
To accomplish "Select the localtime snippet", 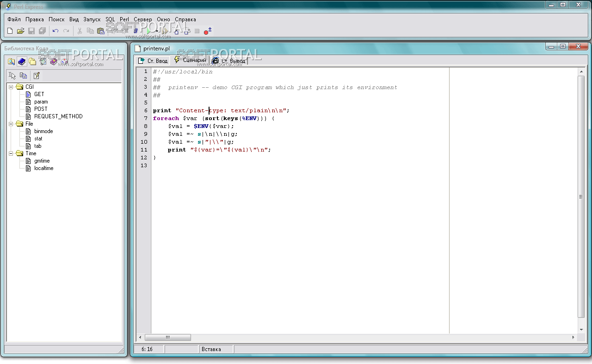I will [43, 168].
